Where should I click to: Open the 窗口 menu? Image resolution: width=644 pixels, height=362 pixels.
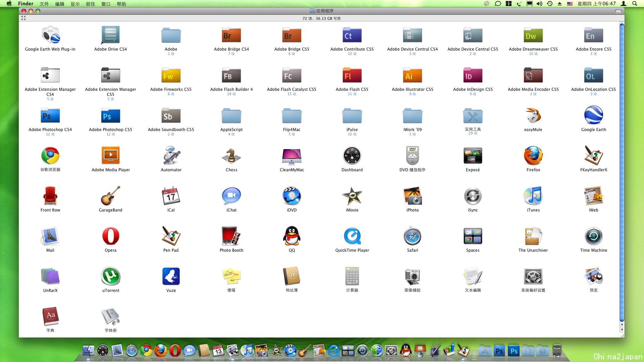point(106,4)
